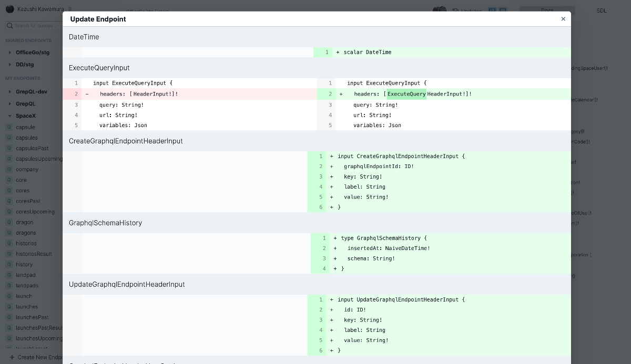Click the query icon beside dragon
Screen dimensions: 631x364
(x=9, y=222)
